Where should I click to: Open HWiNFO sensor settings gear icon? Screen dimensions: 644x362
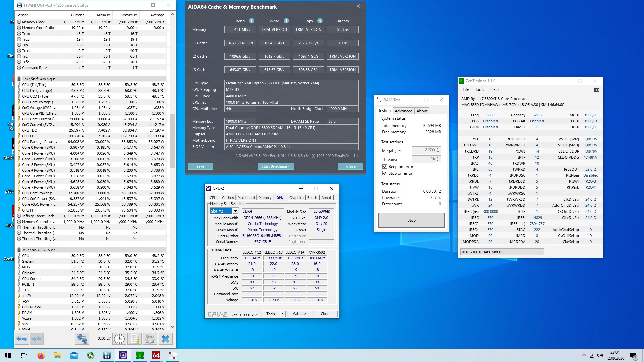(x=150, y=339)
